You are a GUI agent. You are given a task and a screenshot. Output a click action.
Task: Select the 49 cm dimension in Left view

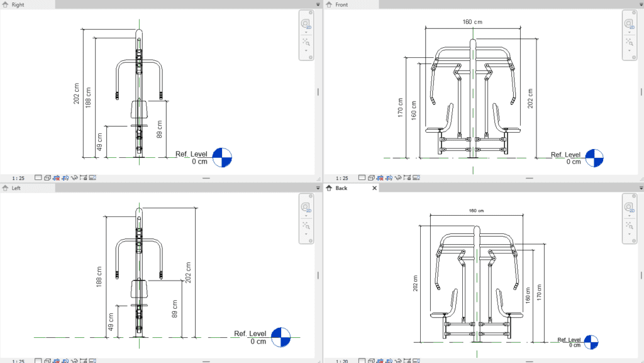pos(111,322)
